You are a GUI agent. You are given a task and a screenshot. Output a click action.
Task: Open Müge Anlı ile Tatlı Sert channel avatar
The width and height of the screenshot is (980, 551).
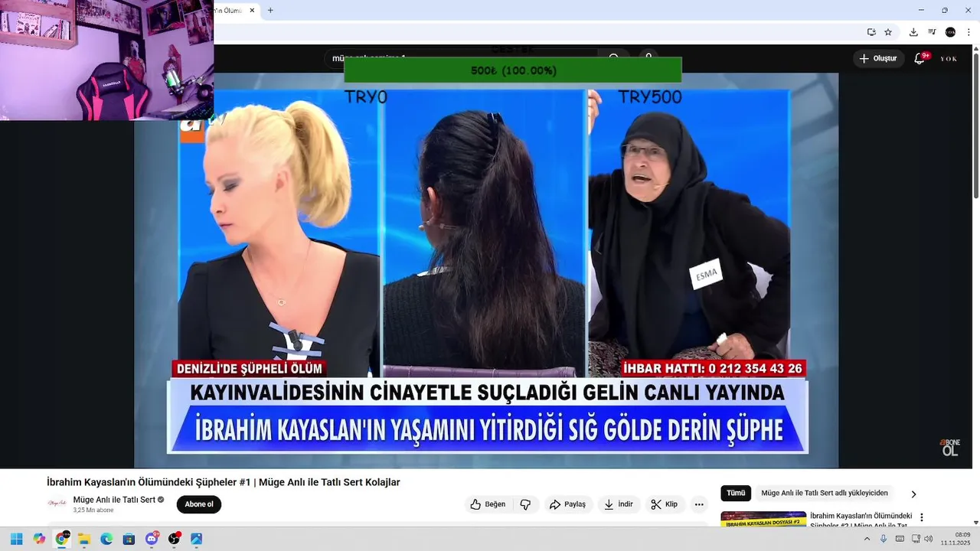57,504
